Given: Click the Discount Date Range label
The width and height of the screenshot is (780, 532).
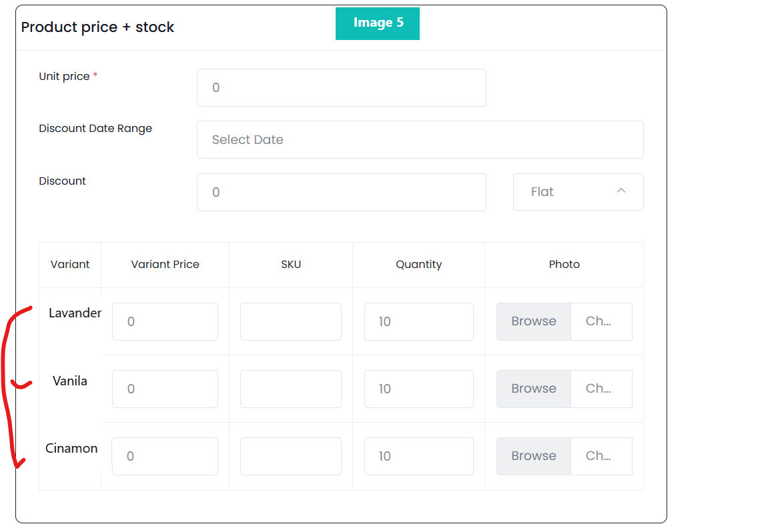Looking at the screenshot, I should [95, 129].
